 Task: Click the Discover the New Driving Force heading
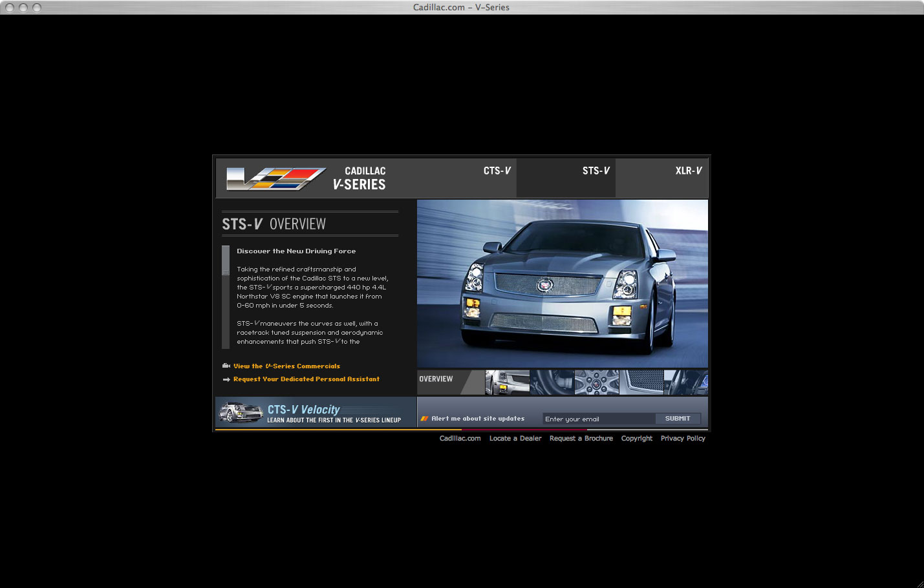tap(296, 251)
